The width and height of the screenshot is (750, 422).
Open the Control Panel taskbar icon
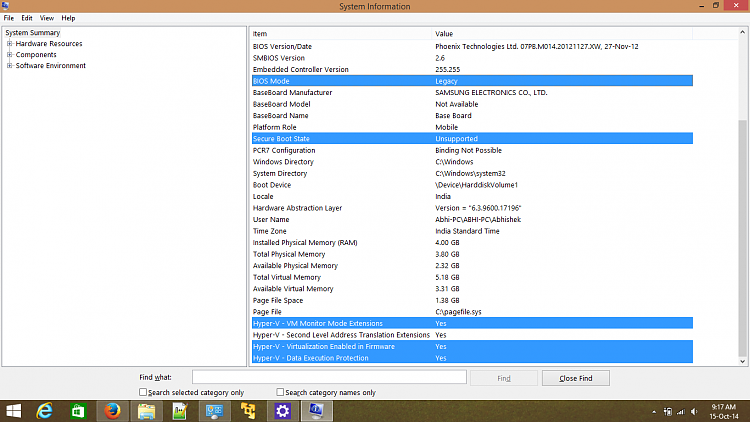coord(214,411)
